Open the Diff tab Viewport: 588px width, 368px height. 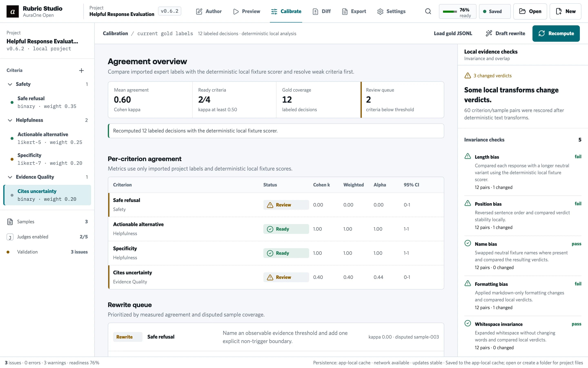321,11
